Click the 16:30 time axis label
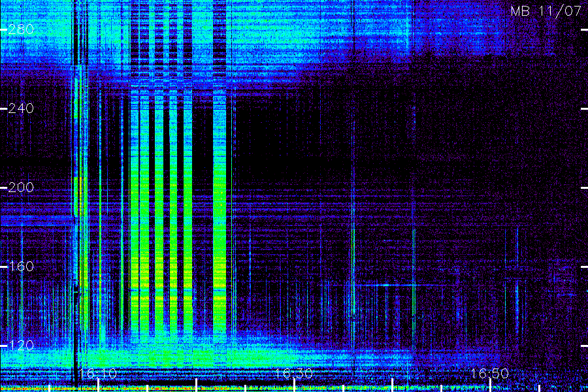The width and height of the screenshot is (588, 392). tap(294, 373)
